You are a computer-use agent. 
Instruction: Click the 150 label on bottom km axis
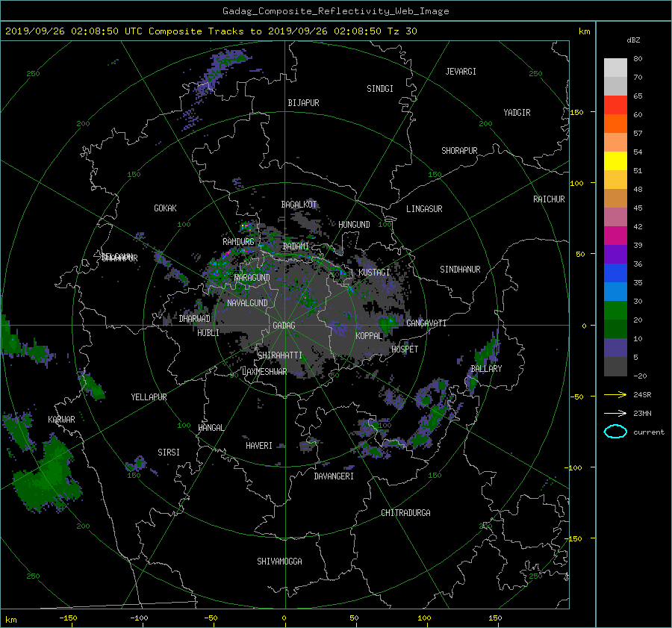(495, 618)
